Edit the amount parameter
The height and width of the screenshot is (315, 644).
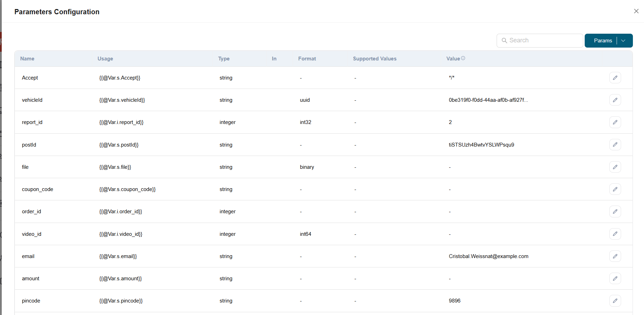[615, 278]
